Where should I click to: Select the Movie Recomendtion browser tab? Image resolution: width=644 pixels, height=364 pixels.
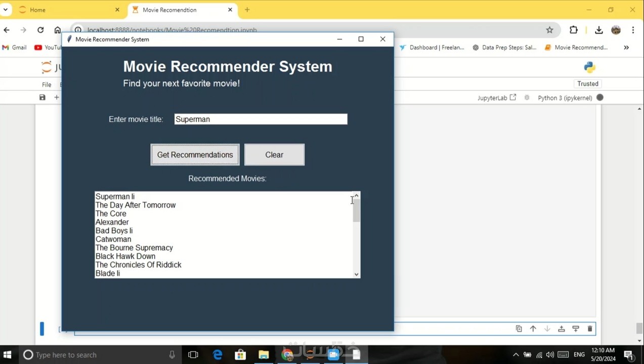[182, 10]
